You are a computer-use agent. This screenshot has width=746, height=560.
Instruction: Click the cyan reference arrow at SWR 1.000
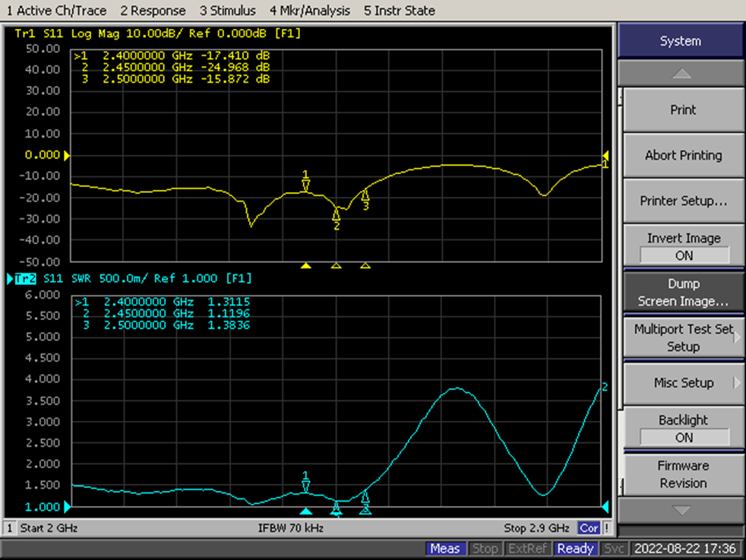(x=67, y=507)
